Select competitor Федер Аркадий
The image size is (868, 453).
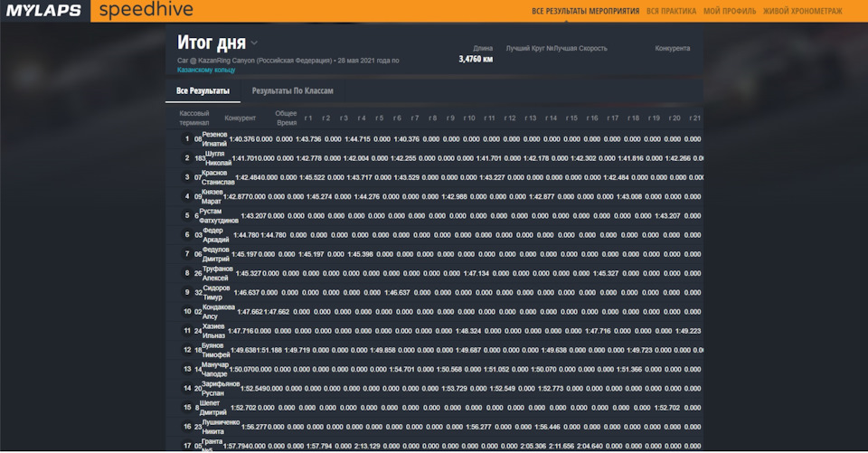click(x=215, y=235)
